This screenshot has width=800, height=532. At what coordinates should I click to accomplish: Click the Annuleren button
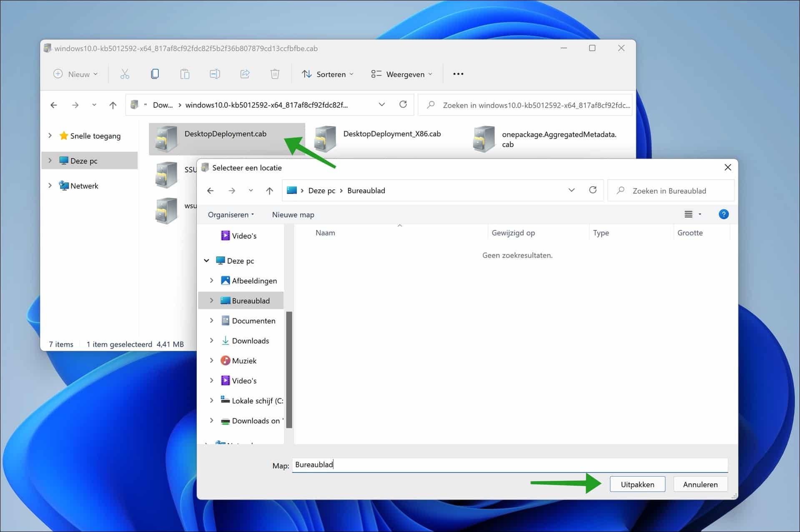click(x=700, y=484)
